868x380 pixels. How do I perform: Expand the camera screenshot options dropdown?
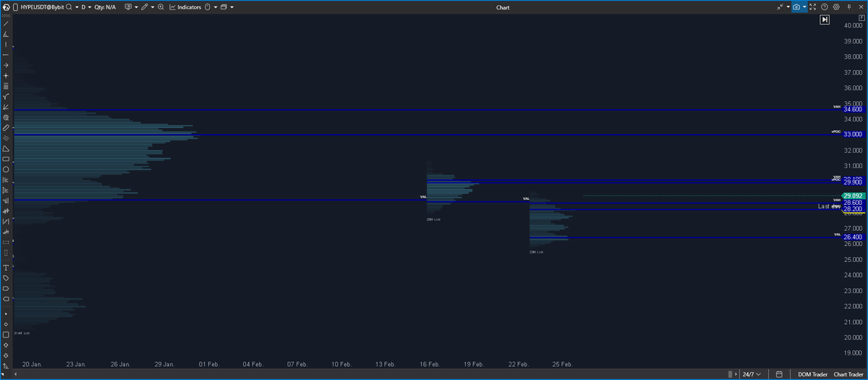(x=804, y=7)
